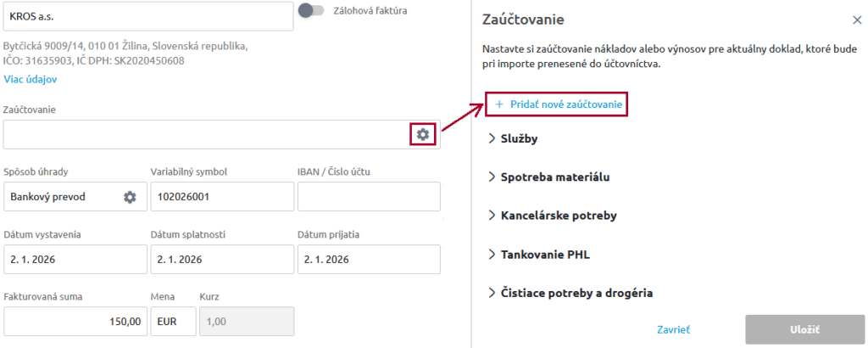This screenshot has height=348, width=868.
Task: Click the Pridať nové zaúčtovanie link
Action: (x=566, y=104)
